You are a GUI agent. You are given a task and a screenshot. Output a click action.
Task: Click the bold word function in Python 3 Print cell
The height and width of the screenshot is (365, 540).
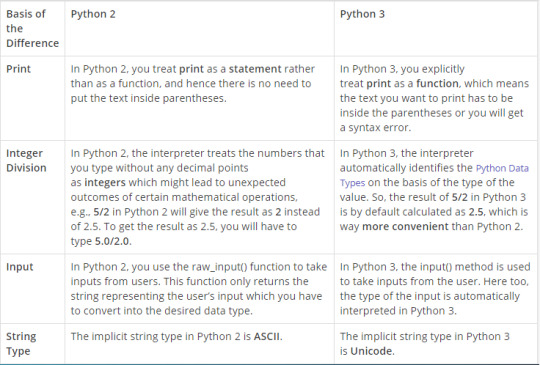437,84
